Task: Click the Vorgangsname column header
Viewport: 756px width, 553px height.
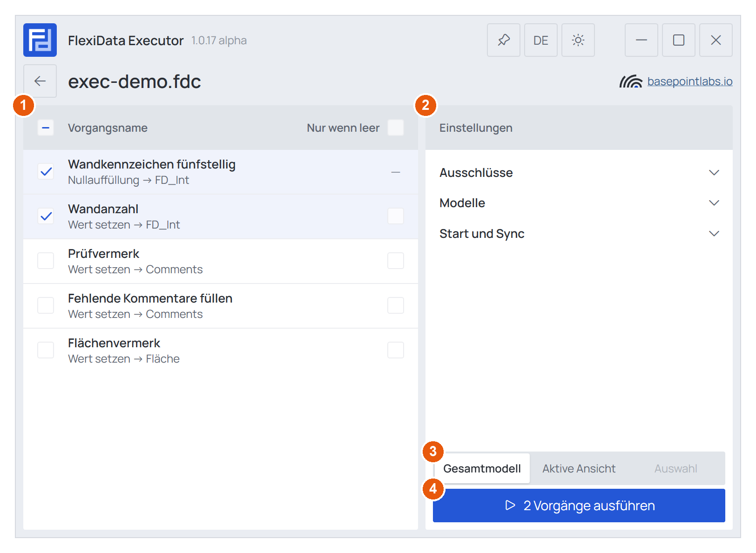Action: tap(108, 128)
